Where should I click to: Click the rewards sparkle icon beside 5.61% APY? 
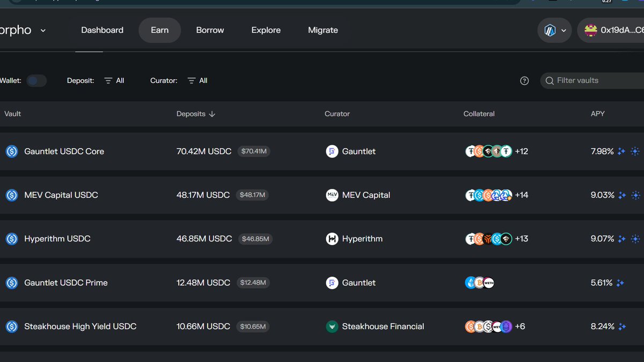[x=620, y=283]
